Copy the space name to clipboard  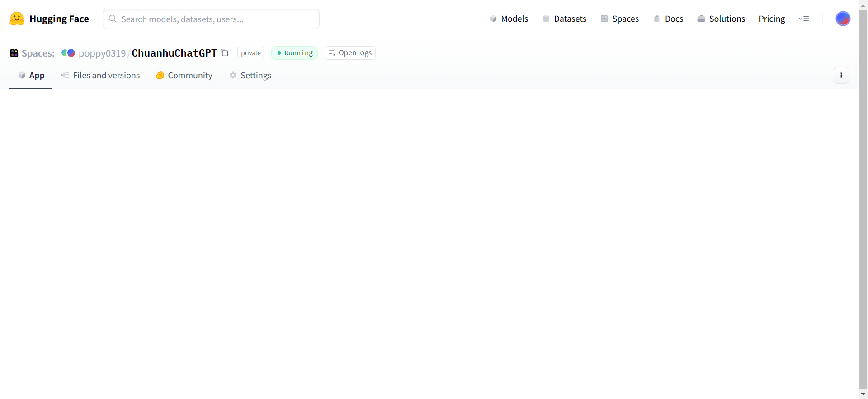[x=225, y=52]
